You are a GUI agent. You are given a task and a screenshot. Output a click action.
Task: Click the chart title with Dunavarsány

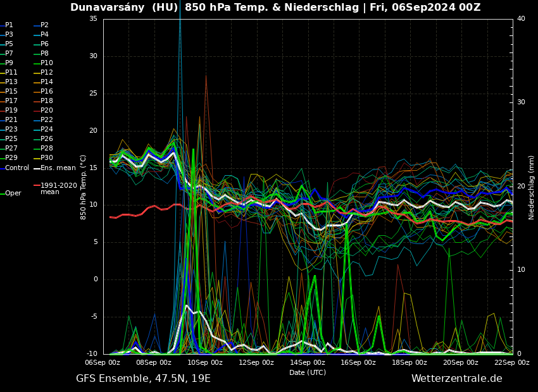tap(275, 8)
